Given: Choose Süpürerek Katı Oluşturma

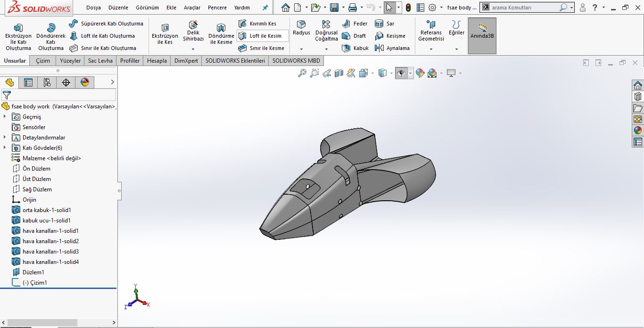Looking at the screenshot, I should click(106, 24).
